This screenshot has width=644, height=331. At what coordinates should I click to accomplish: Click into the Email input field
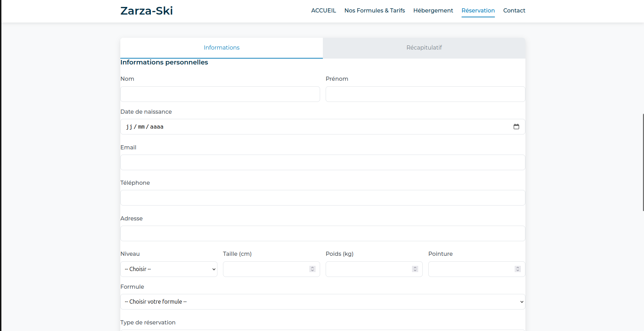323,163
